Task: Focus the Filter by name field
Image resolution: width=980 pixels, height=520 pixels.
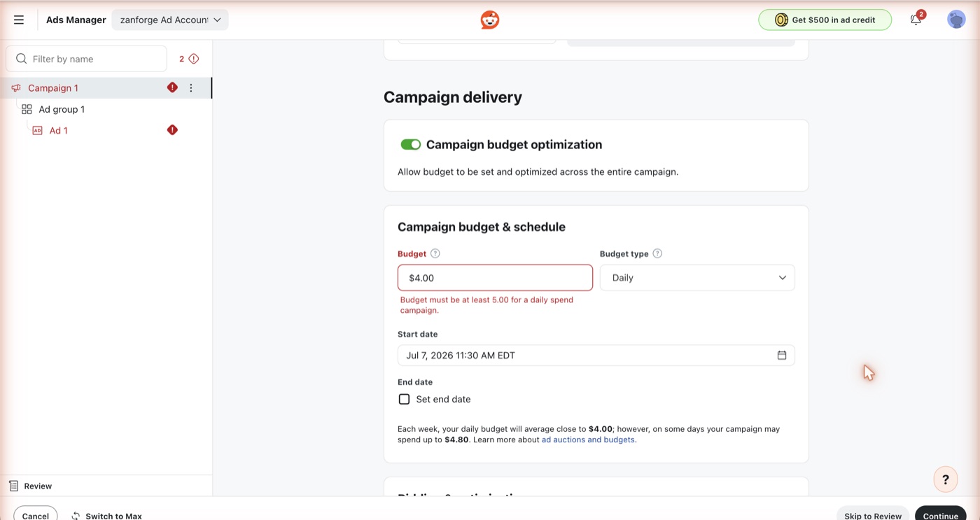Action: pyautogui.click(x=87, y=59)
